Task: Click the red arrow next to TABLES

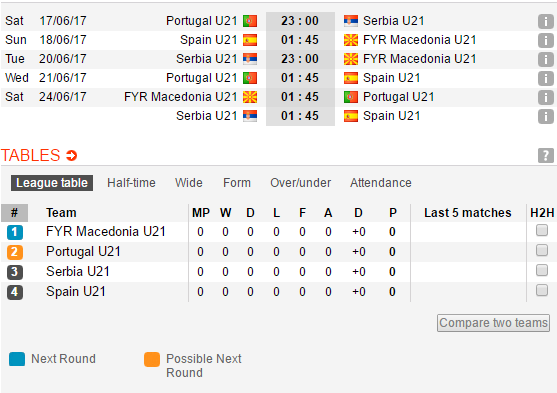Action: 71,155
